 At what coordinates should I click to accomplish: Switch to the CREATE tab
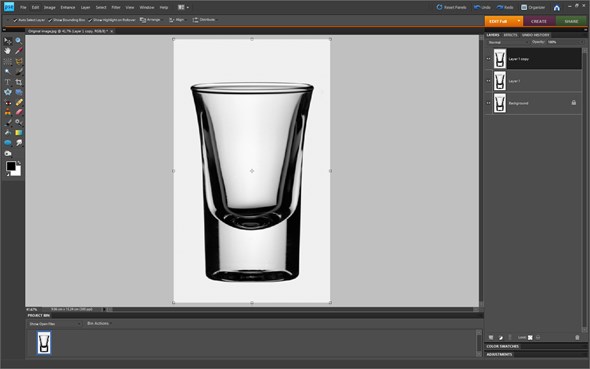click(539, 21)
